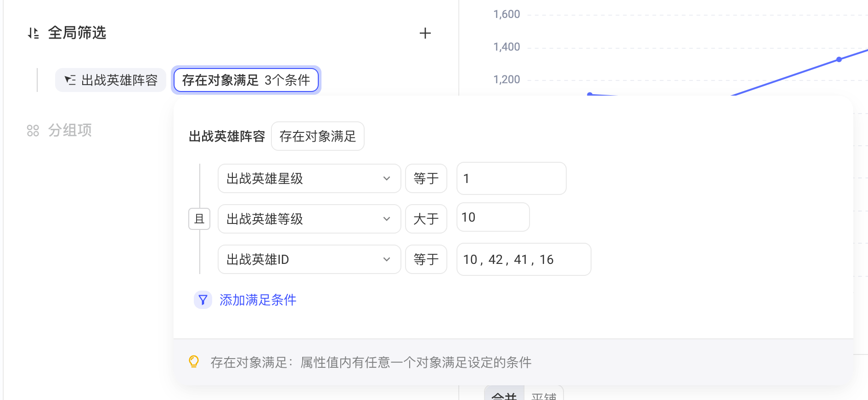The image size is (868, 400).
Task: Open the 出战英雄等级 property dropdown
Action: [310, 219]
